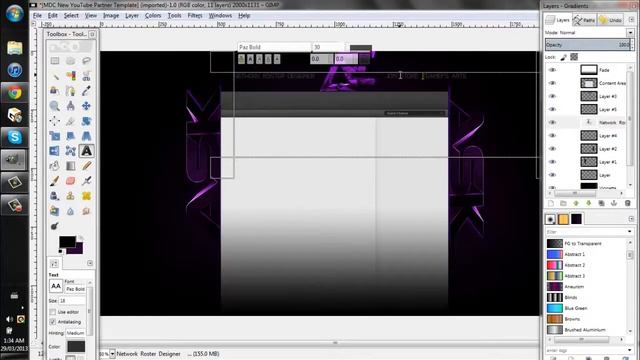Open the Hinting Medium dropdown
The width and height of the screenshot is (640, 360).
click(x=76, y=333)
